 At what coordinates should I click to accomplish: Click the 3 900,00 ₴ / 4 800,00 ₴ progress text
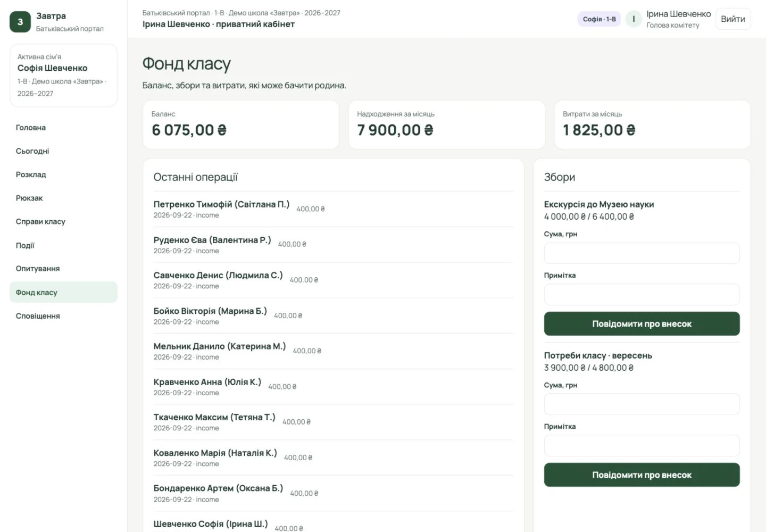588,368
